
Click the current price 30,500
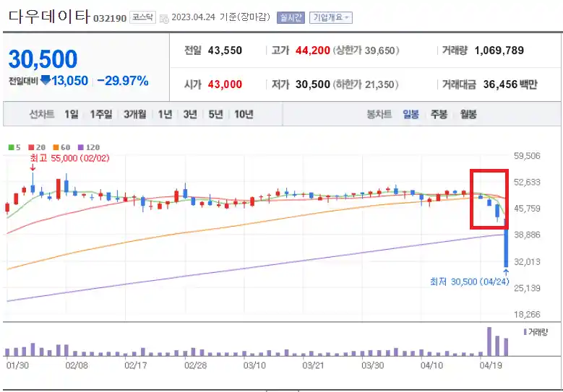point(43,59)
